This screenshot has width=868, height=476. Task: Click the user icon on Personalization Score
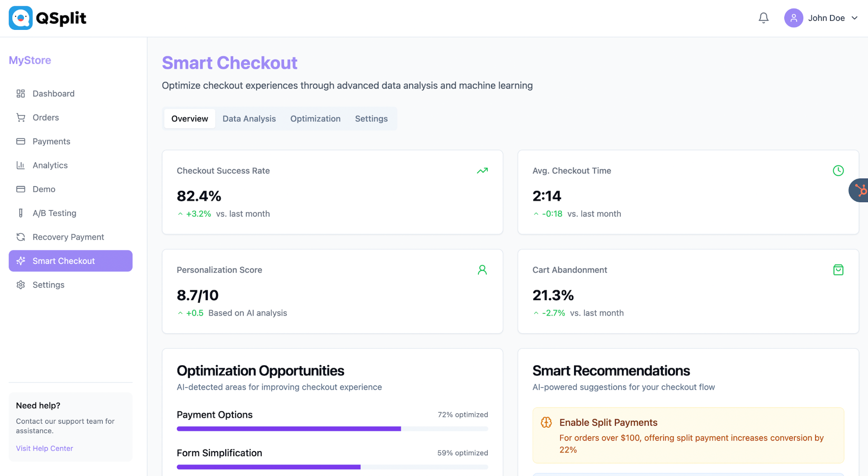click(482, 270)
